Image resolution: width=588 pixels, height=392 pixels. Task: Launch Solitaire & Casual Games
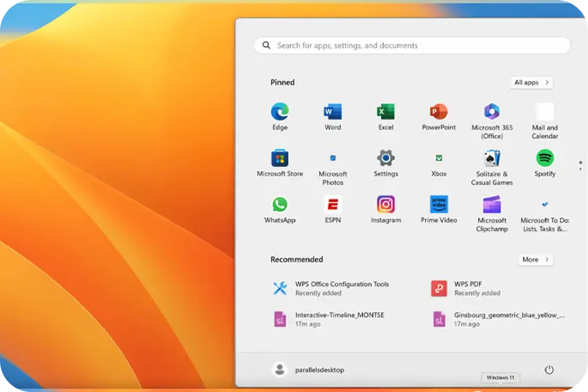pos(492,158)
